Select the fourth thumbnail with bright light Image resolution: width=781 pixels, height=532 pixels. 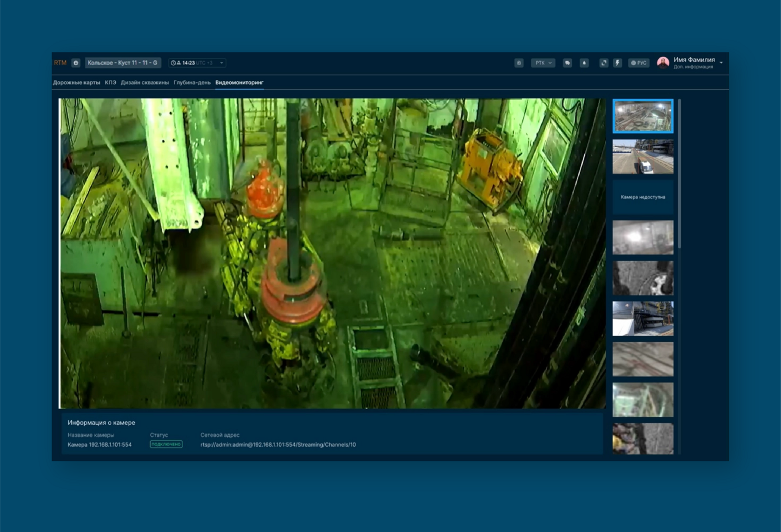pyautogui.click(x=643, y=238)
